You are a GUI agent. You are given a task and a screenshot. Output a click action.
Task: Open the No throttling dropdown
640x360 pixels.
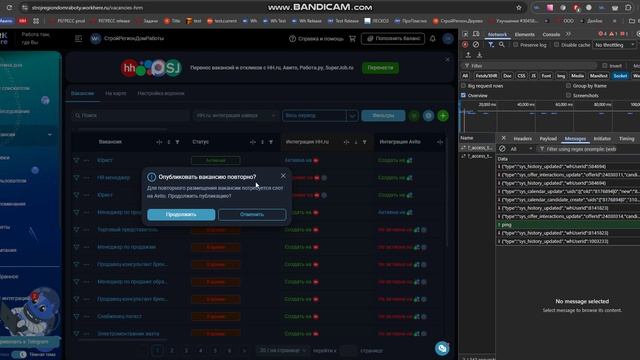point(615,45)
